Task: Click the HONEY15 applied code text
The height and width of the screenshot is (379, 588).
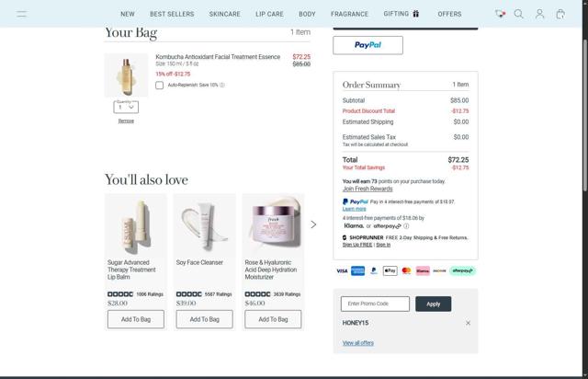Action: 356,323
